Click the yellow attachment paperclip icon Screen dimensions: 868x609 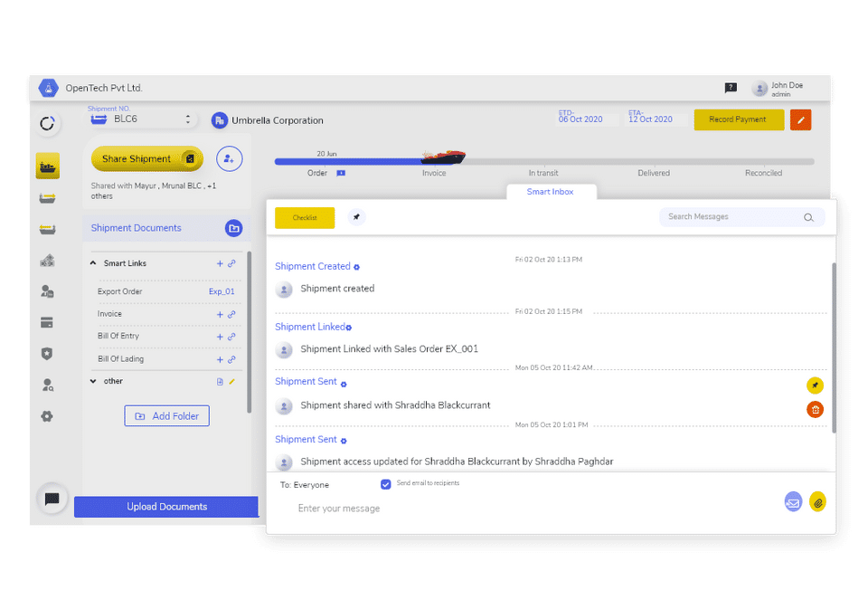pos(817,502)
